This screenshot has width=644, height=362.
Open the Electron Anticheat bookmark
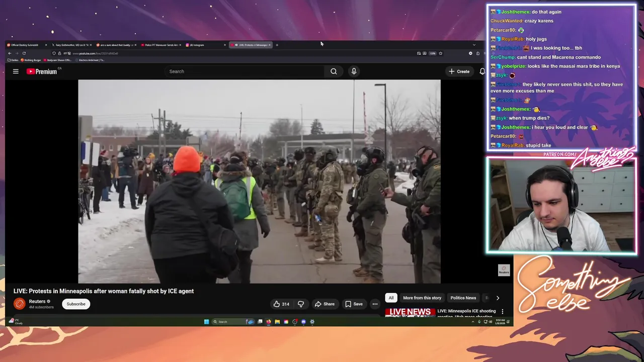pyautogui.click(x=90, y=60)
